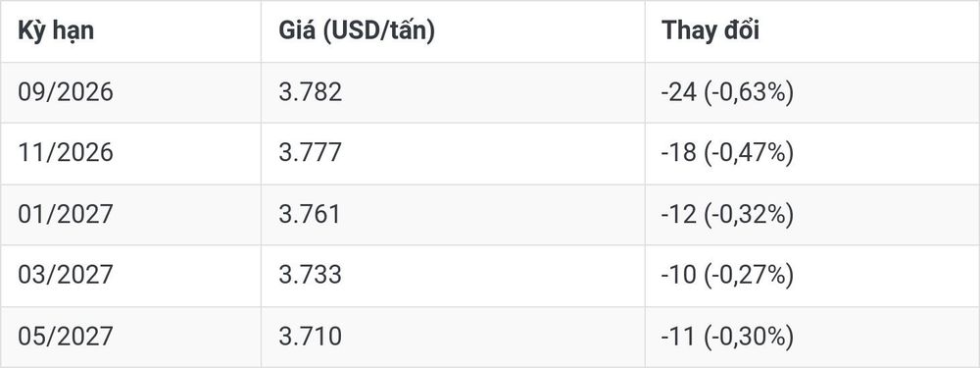This screenshot has width=980, height=368.
Task: Select the 11/2026 contract cell
Action: coord(66,153)
